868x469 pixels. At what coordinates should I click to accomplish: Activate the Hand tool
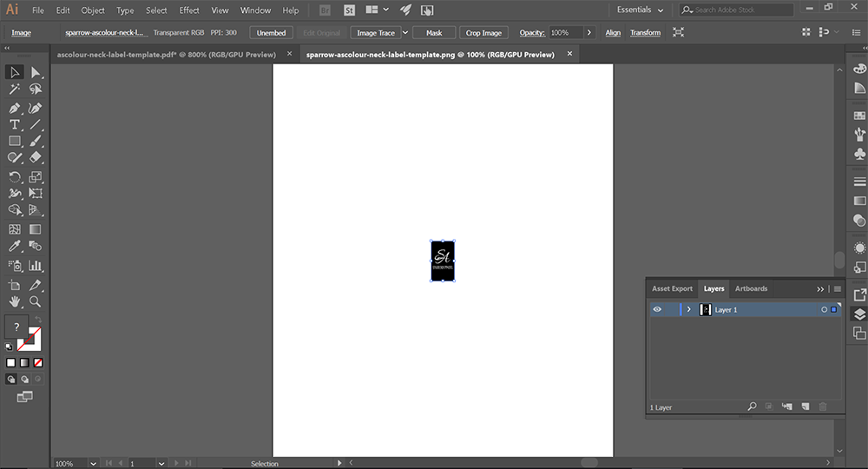(15, 301)
